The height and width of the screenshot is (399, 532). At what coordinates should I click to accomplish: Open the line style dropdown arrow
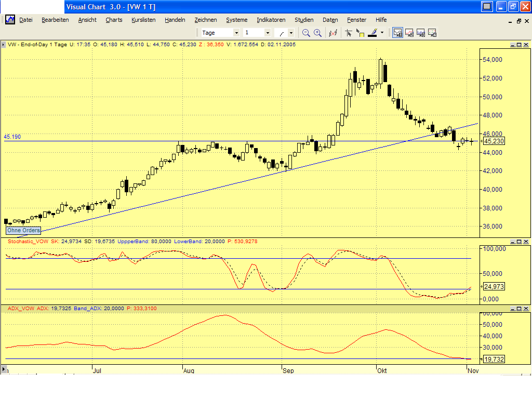(x=290, y=32)
